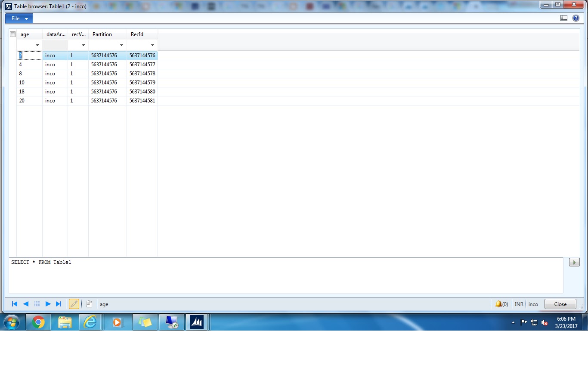Open the age column filter dropdown
Image resolution: width=588 pixels, height=365 pixels.
(x=37, y=45)
